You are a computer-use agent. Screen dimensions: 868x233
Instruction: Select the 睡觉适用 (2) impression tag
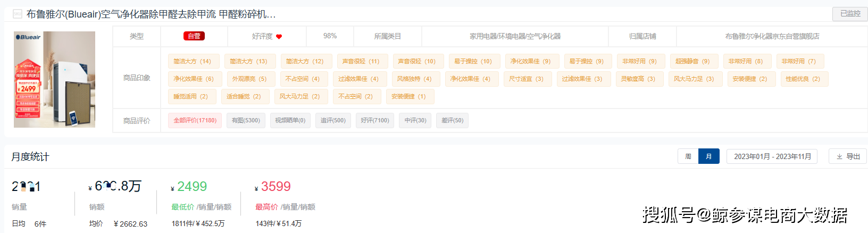coord(191,96)
